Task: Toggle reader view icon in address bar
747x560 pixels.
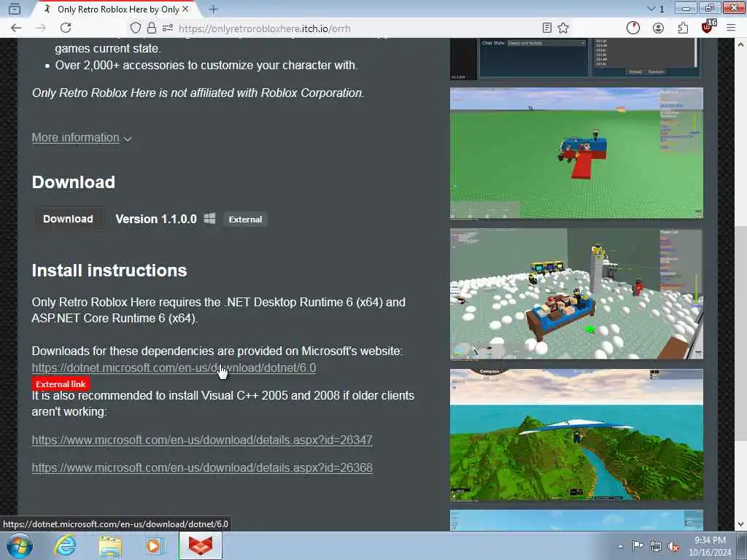Action: pos(547,28)
